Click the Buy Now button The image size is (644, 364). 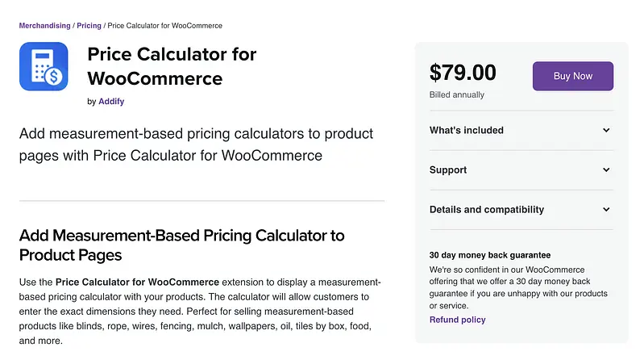point(572,76)
